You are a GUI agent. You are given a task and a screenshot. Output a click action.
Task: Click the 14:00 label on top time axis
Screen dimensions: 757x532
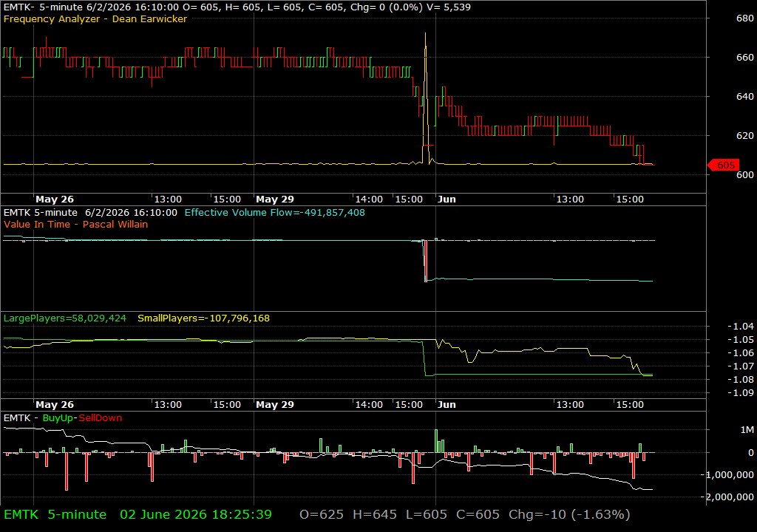(x=369, y=199)
